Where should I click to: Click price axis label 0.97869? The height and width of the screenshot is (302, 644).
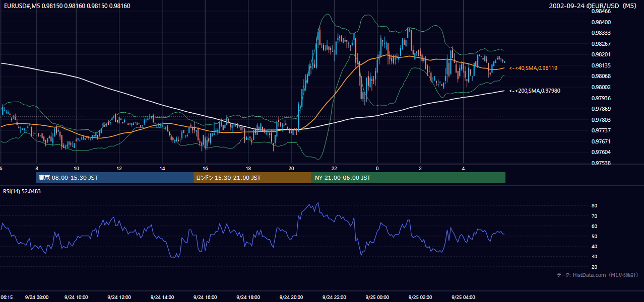602,109
